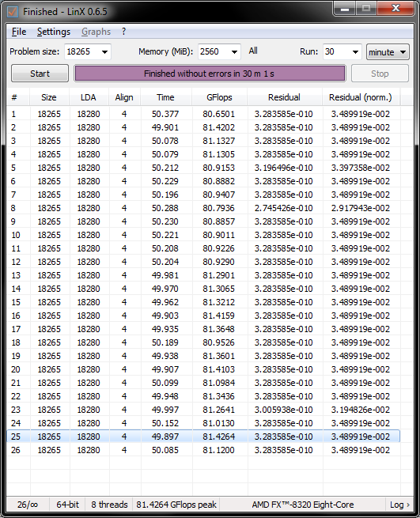Sort by the Align column header
The width and height of the screenshot is (420, 518).
point(124,97)
